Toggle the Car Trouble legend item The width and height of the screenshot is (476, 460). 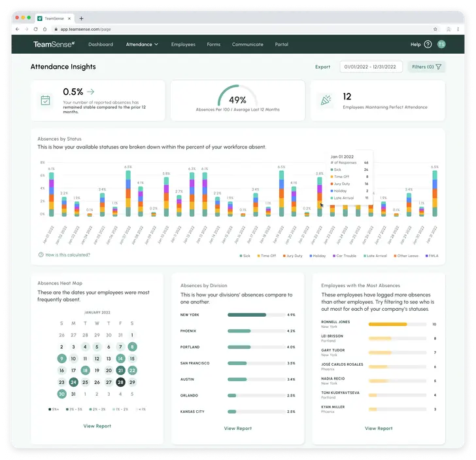345,256
